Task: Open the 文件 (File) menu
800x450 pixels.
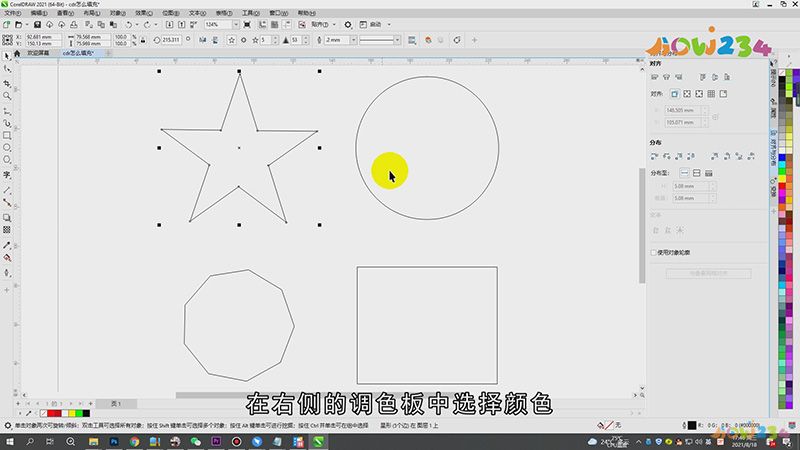Action: (12, 13)
